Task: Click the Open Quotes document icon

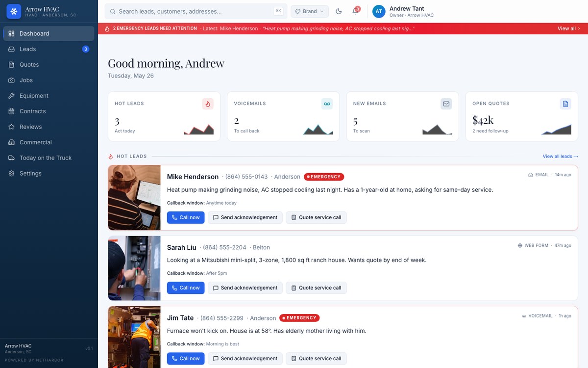Action: (x=565, y=104)
